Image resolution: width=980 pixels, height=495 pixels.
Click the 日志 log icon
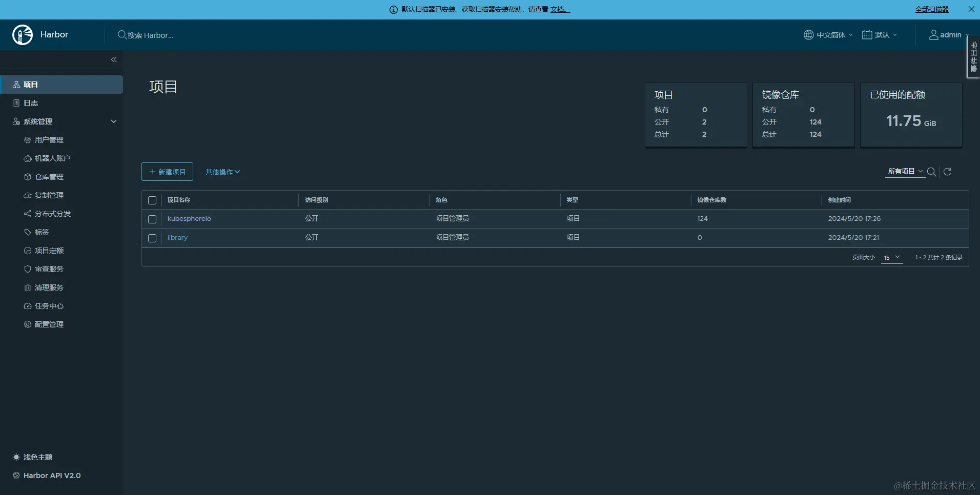[x=16, y=103]
